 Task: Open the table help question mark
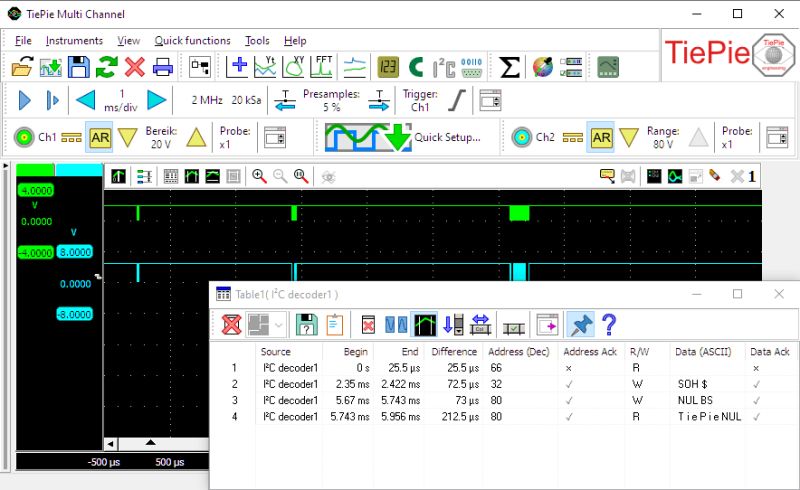[609, 324]
